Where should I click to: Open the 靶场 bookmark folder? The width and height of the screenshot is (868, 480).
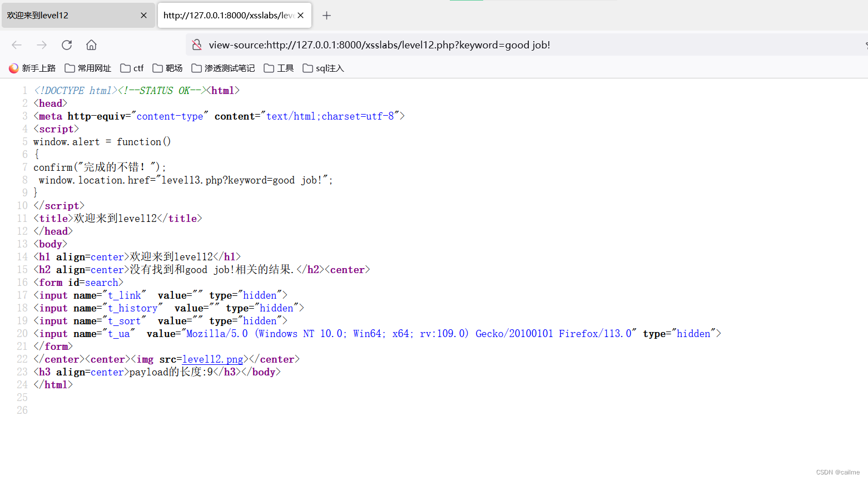pyautogui.click(x=167, y=68)
